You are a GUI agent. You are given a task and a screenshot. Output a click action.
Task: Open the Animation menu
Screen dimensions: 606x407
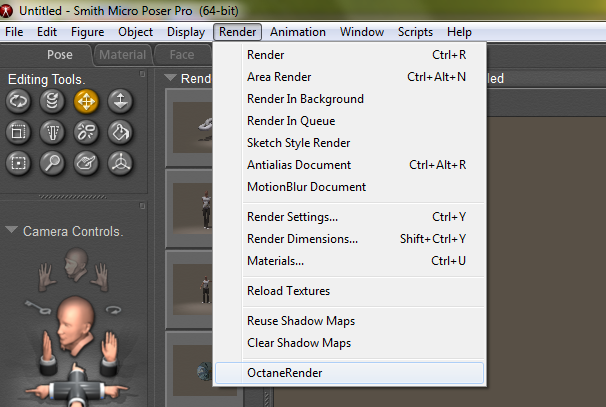[298, 32]
